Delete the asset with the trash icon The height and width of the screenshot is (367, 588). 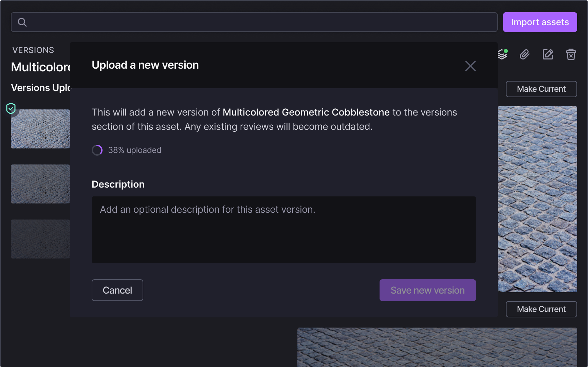[571, 54]
